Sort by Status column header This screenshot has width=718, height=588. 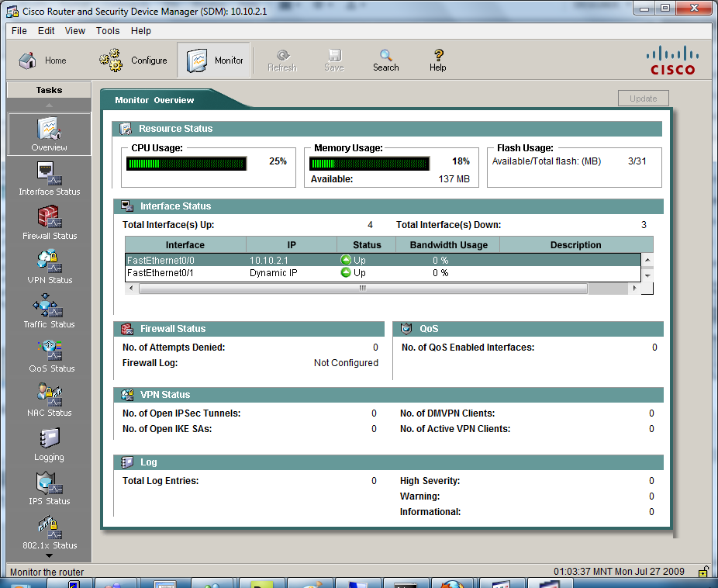coord(367,245)
